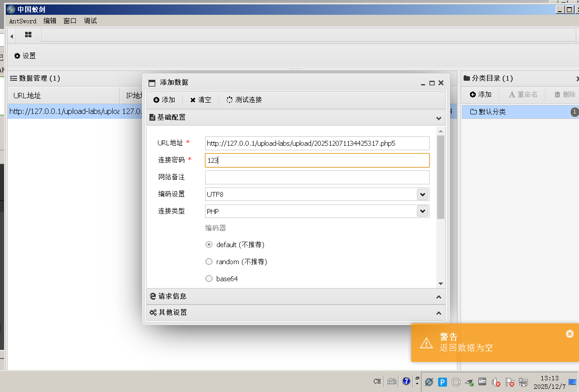Open the 窗口 menu
Viewport: 579px width, 392px height.
(70, 21)
